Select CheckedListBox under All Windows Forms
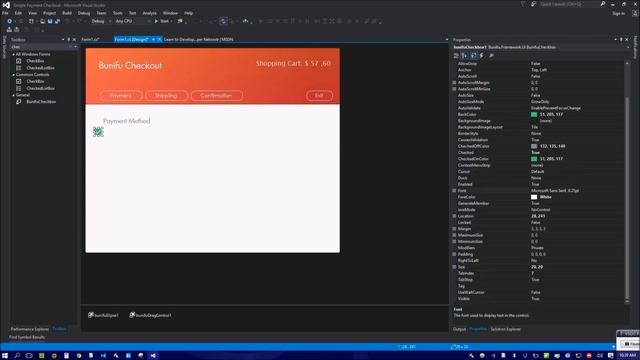 tap(40, 68)
